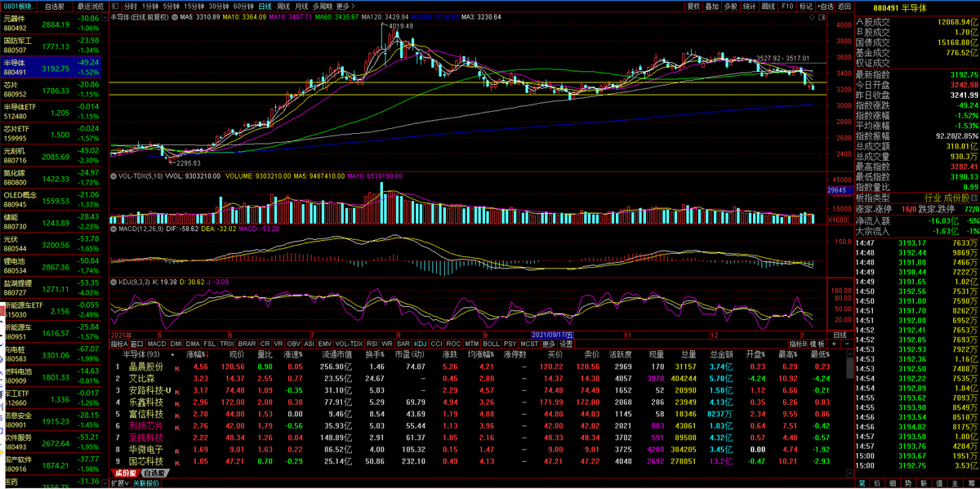Viewport: 980px width, 489px height.
Task: Click the round icon beside VOL-TDX indicator
Action: 114,175
